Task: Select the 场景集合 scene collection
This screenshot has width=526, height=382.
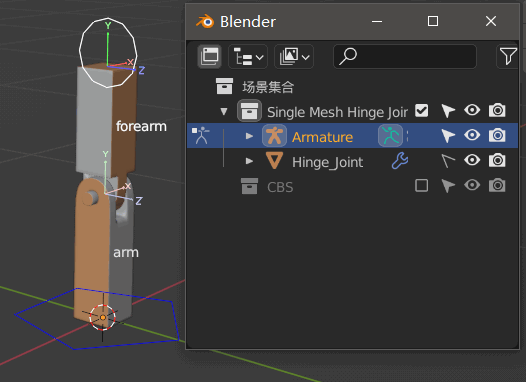Action: click(x=268, y=87)
